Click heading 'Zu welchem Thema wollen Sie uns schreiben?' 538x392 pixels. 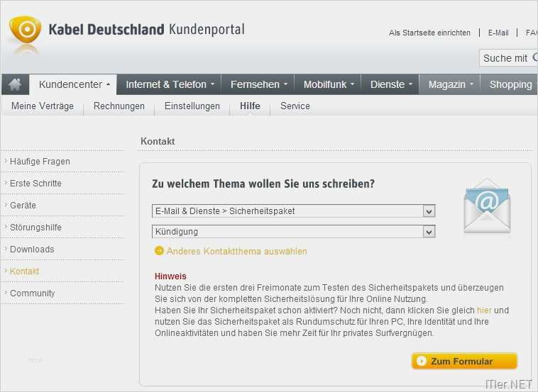(x=263, y=184)
